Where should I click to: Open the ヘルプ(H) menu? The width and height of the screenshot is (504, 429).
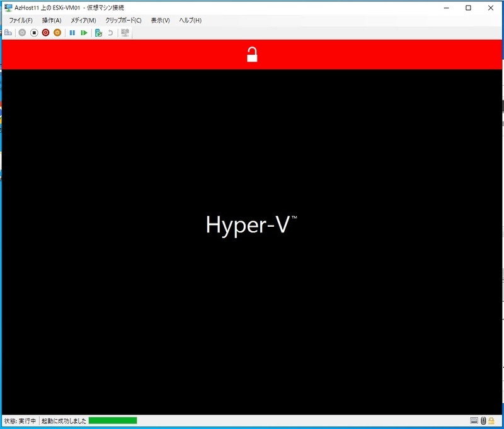pyautogui.click(x=190, y=20)
